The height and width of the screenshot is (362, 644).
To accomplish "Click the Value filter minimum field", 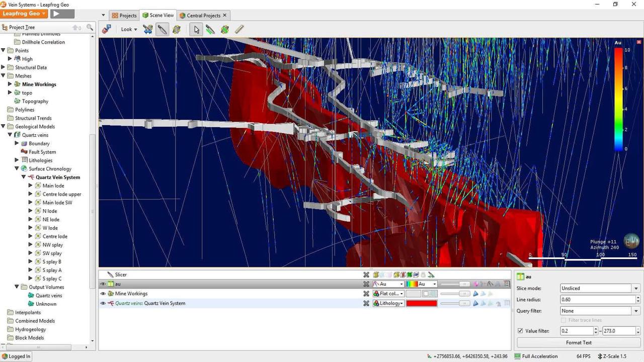I will coord(577,331).
